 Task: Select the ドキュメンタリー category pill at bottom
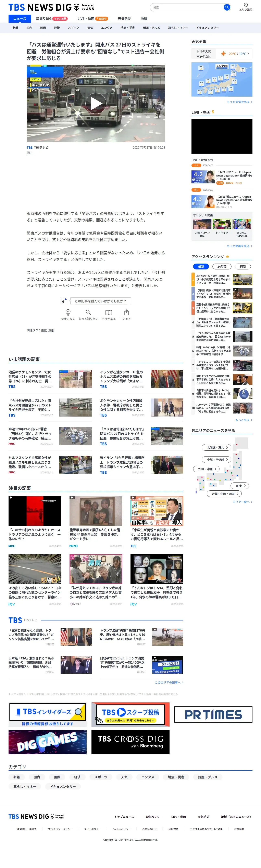tap(63, 786)
